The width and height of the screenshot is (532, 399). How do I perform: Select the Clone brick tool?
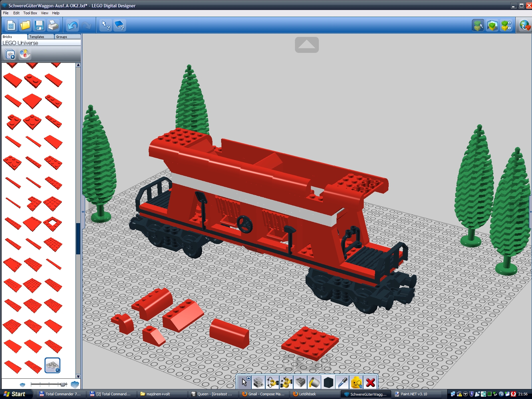(x=258, y=382)
